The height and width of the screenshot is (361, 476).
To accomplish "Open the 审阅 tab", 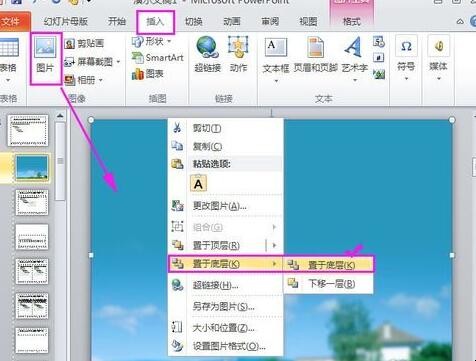I will pos(270,22).
